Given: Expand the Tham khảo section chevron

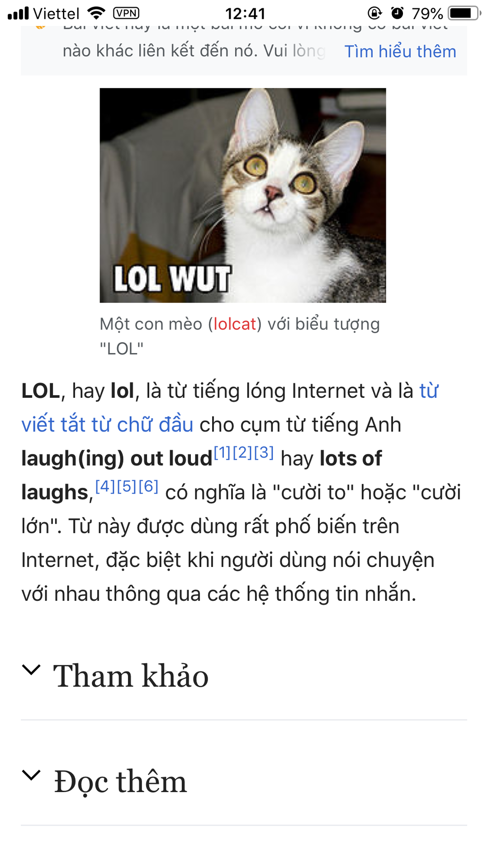Looking at the screenshot, I should tap(32, 670).
